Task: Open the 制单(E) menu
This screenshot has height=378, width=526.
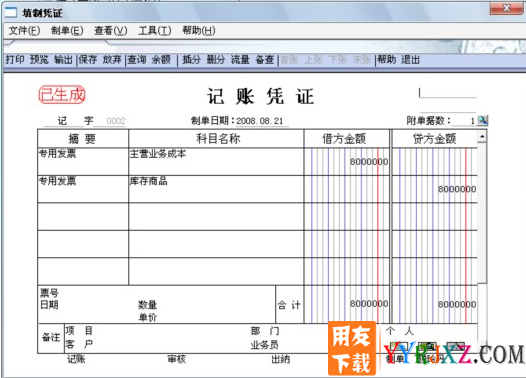Action: tap(67, 31)
